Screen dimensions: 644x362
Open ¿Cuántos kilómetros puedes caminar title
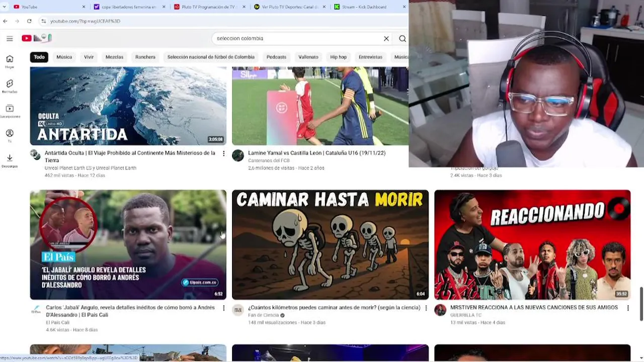tap(334, 307)
